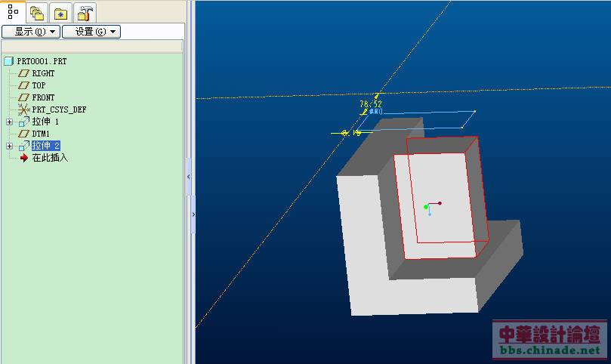Click the red insert-here arrow icon
This screenshot has width=611, height=364.
[23, 158]
